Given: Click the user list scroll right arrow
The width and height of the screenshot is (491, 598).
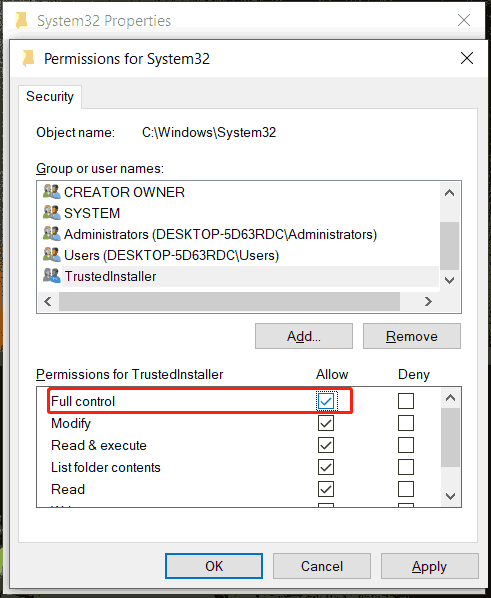Looking at the screenshot, I should point(428,302).
